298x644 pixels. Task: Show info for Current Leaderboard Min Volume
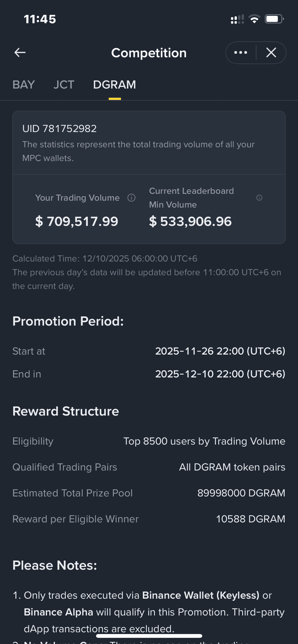pyautogui.click(x=259, y=198)
